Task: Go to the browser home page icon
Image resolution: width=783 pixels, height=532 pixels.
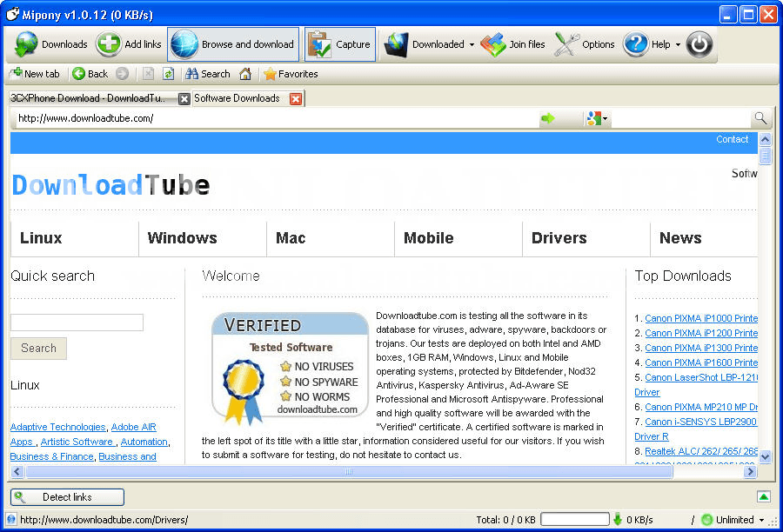Action: coord(245,74)
